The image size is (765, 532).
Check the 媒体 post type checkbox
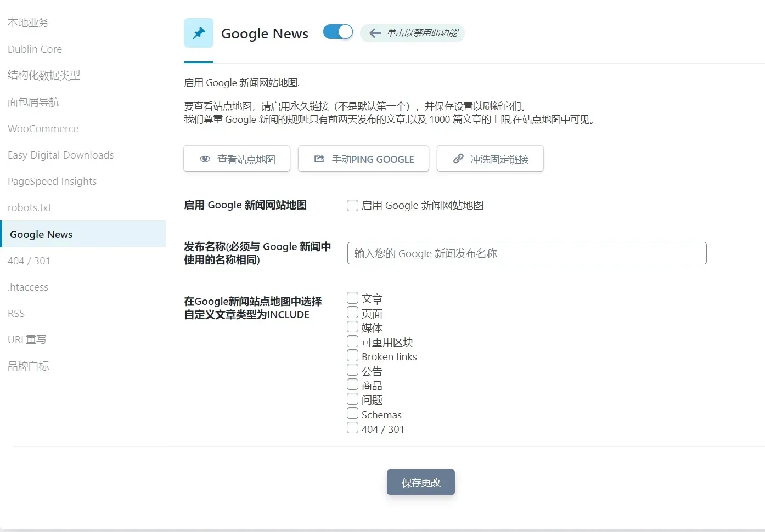353,327
